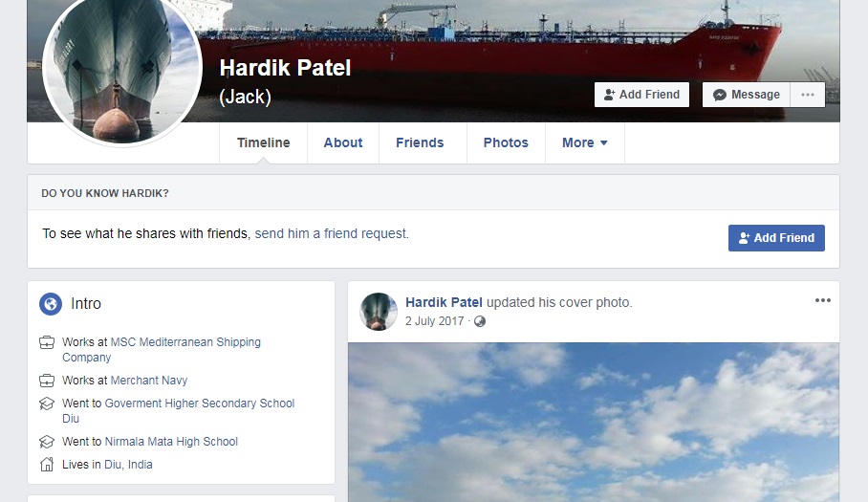Open MSC Mediterranean Shipping Company link
The width and height of the screenshot is (868, 502).
click(x=162, y=350)
